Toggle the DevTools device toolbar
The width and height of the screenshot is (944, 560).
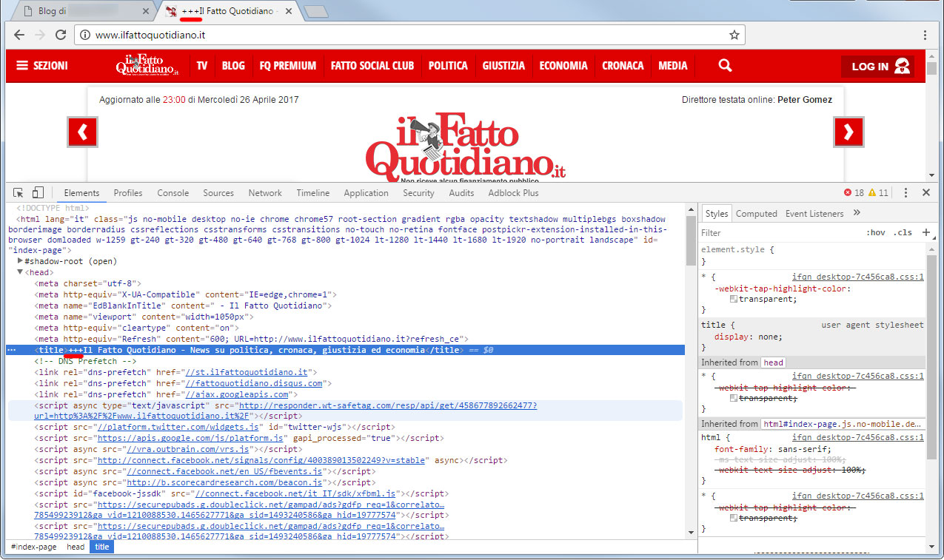39,193
